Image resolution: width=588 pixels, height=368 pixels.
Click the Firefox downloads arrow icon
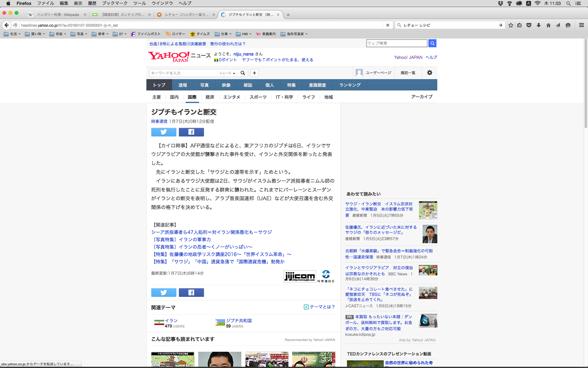point(538,25)
